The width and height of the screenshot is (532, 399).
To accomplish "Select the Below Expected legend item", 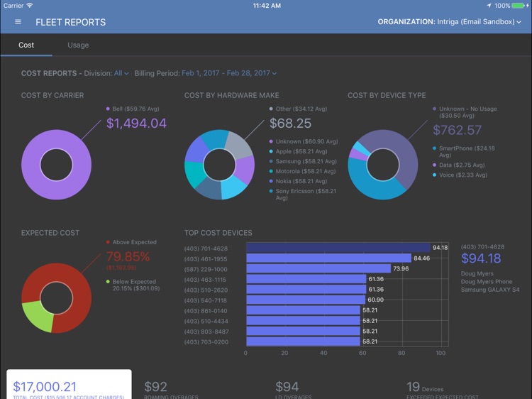I will pos(133,285).
